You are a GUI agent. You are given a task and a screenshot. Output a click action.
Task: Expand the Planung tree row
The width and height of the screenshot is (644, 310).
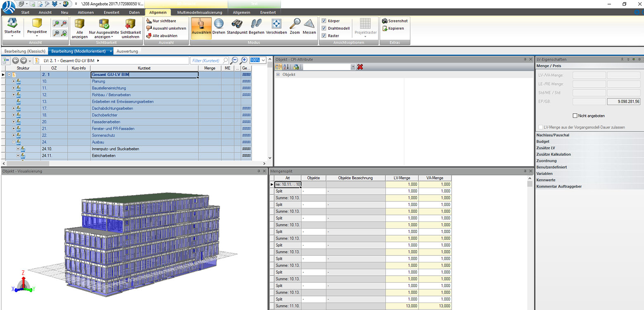click(x=13, y=81)
